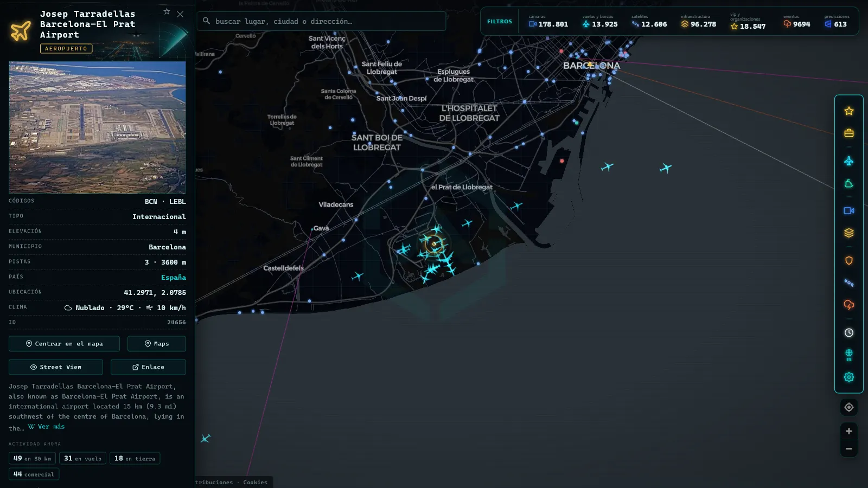Toggle vuelos y barcos filter 13.925

pos(600,22)
